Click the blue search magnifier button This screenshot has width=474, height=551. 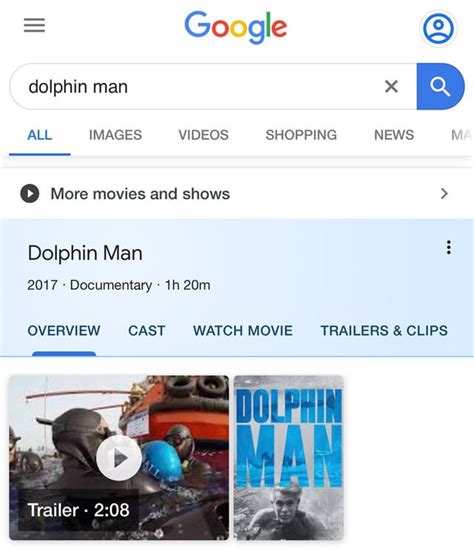(x=440, y=86)
